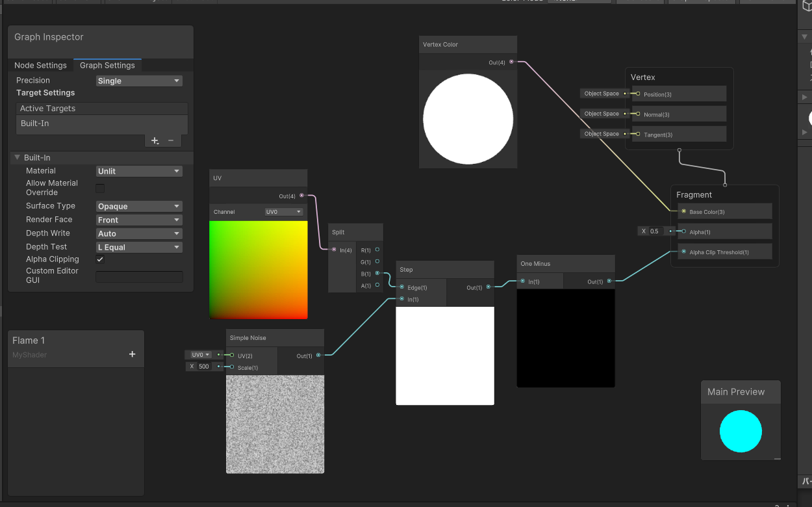The image size is (812, 507).
Task: Click the Main Preview cyan circle
Action: (741, 432)
